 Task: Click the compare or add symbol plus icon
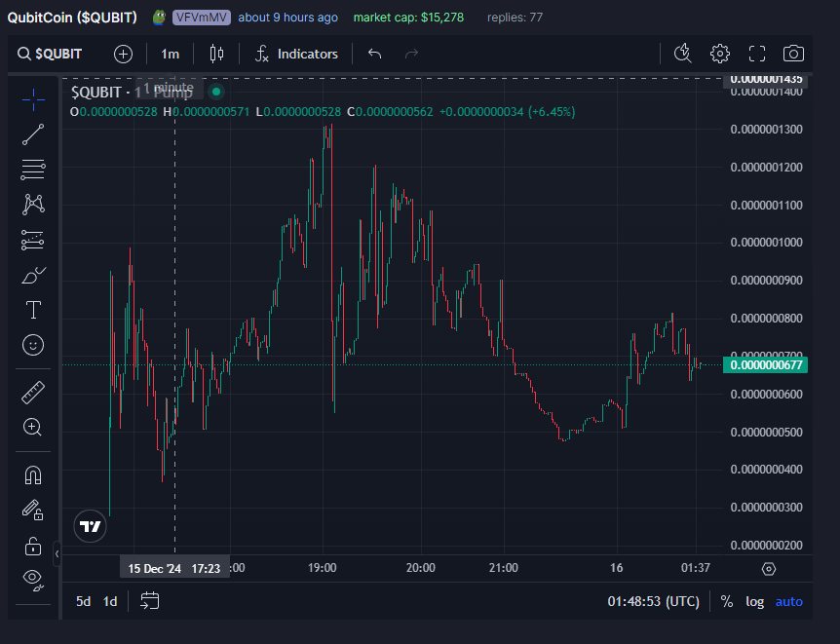123,54
